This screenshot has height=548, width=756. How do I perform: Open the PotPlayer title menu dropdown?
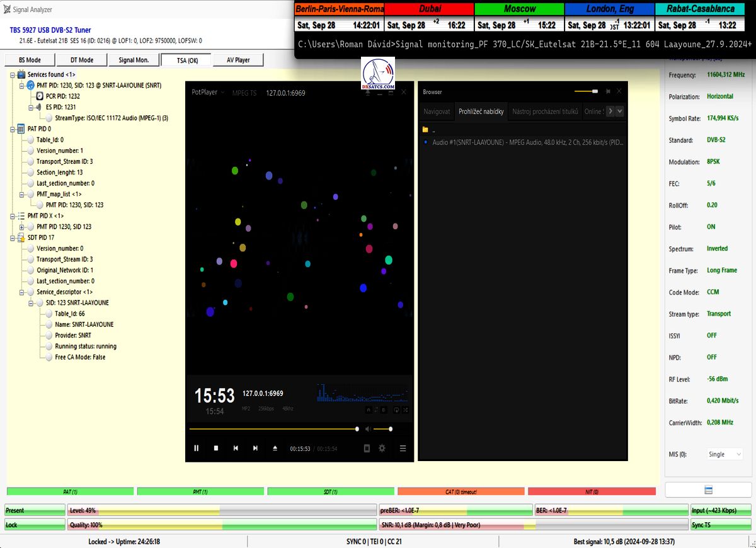[208, 92]
